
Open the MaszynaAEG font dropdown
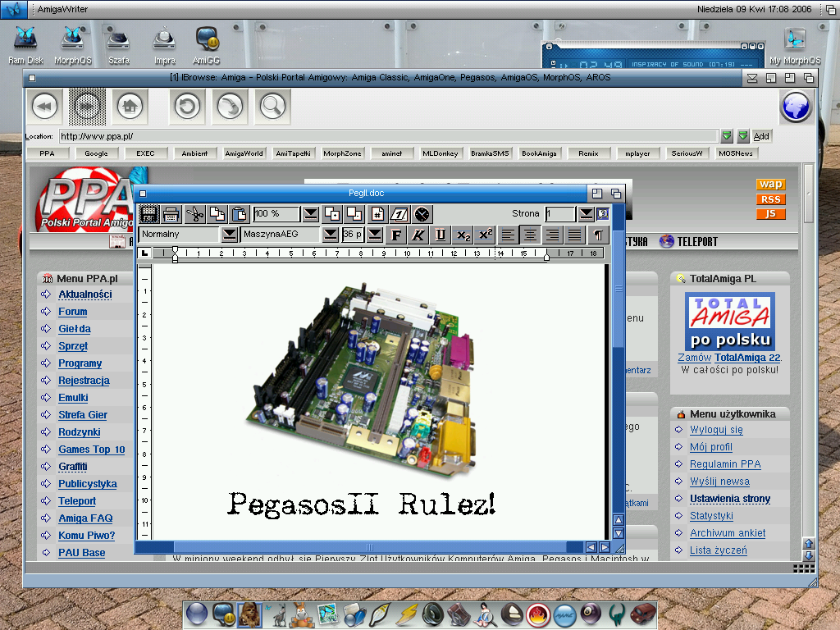[x=330, y=235]
